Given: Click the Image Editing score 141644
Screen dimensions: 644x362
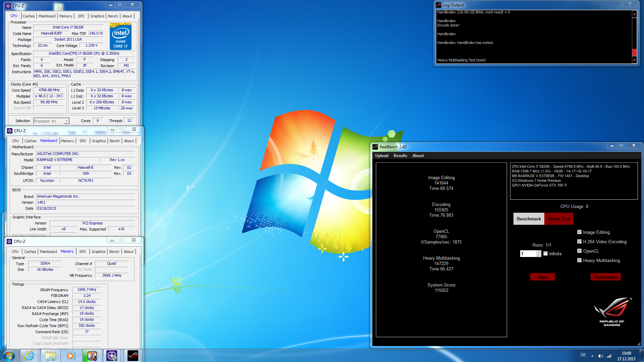Looking at the screenshot, I should tap(441, 183).
